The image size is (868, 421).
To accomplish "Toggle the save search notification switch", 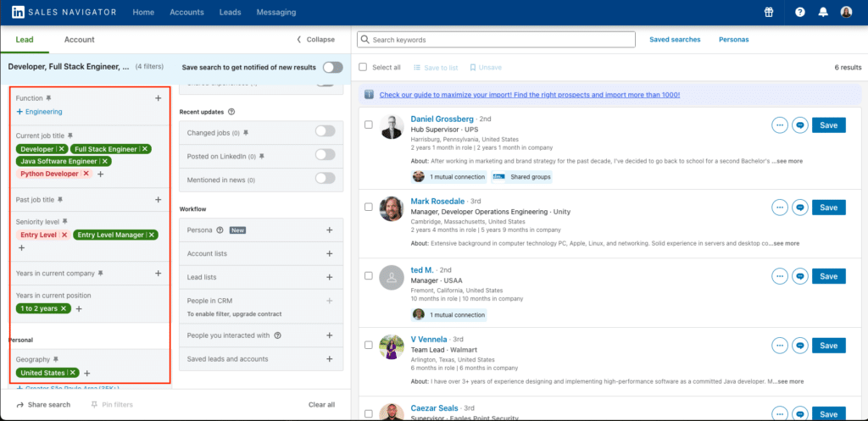I will (332, 67).
